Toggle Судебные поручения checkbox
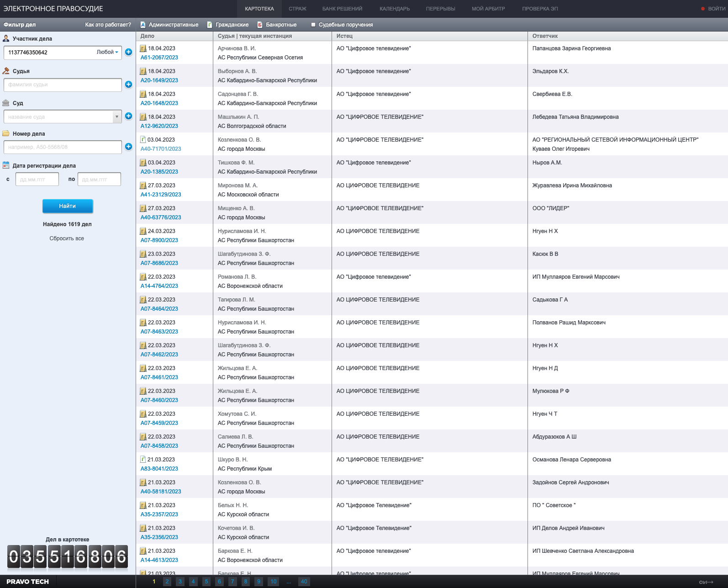The height and width of the screenshot is (588, 728). click(x=313, y=25)
